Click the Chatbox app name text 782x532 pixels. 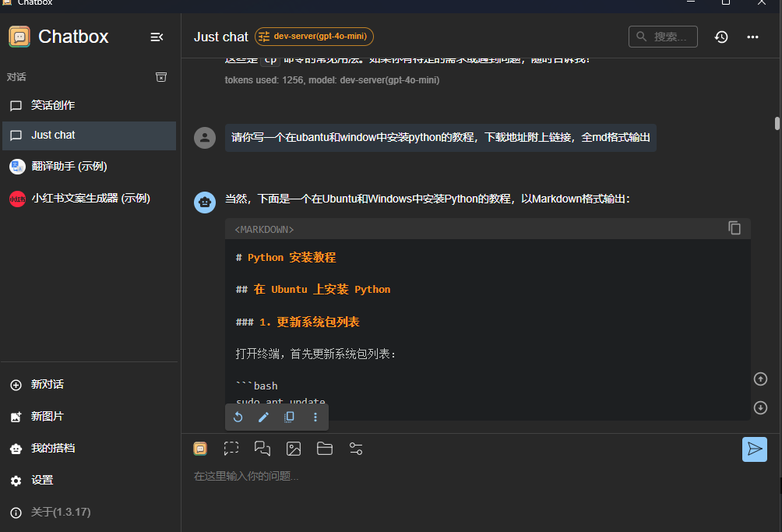tap(73, 37)
